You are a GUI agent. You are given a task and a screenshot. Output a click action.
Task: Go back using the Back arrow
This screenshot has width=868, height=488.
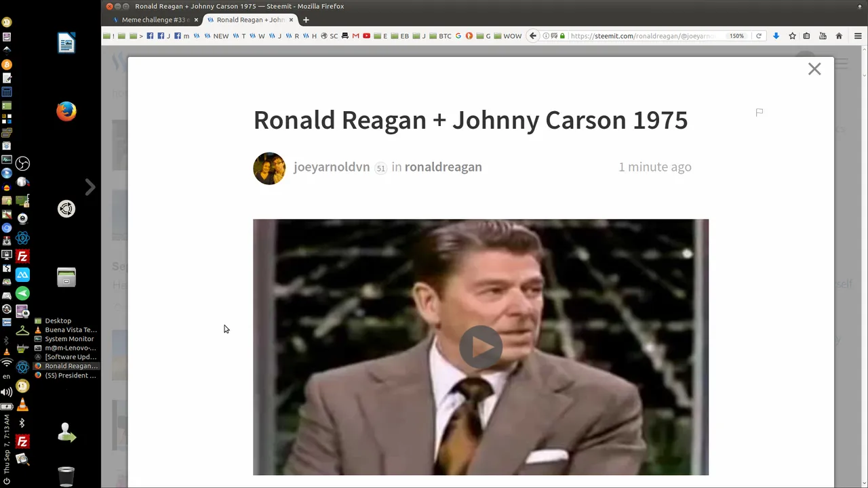(533, 36)
